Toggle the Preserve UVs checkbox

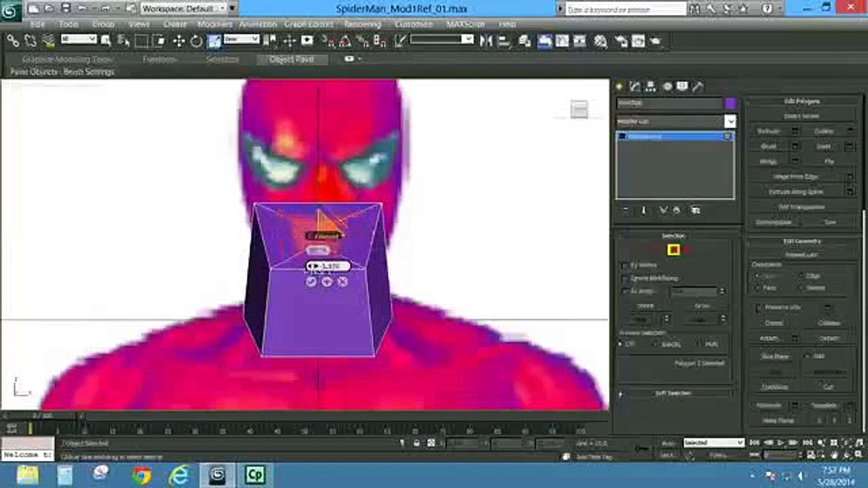[x=759, y=308]
